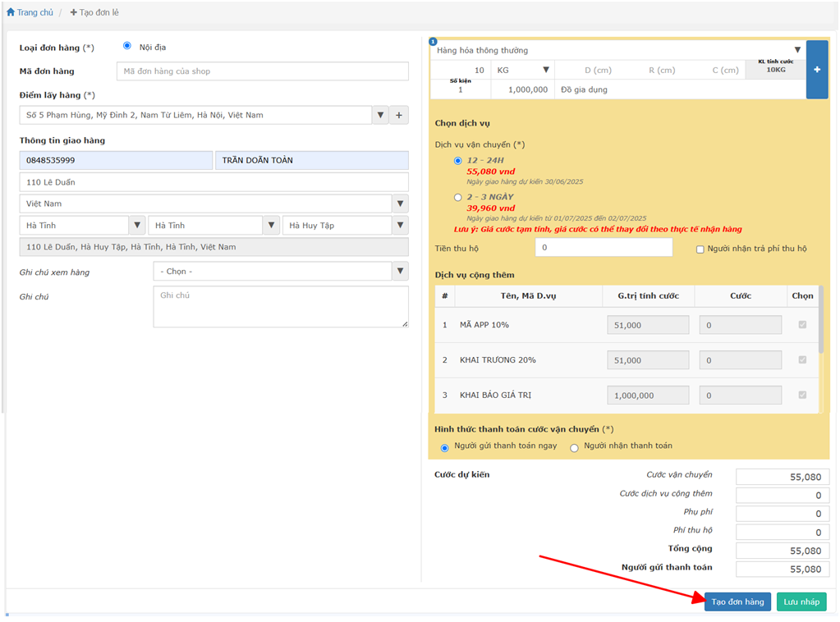Viewport: 840px width, 622px height.
Task: Add another package with blue plus button
Action: click(x=817, y=70)
